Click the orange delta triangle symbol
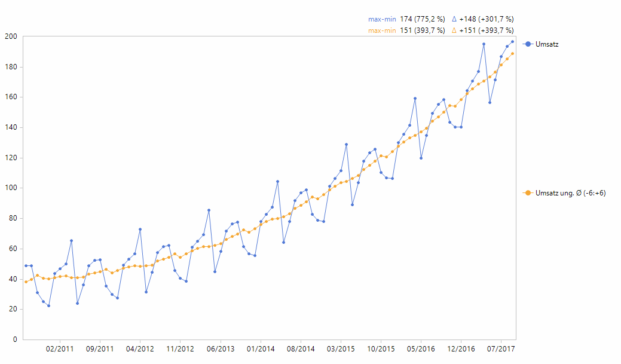Viewport: 621px width, 364px height. [454, 30]
